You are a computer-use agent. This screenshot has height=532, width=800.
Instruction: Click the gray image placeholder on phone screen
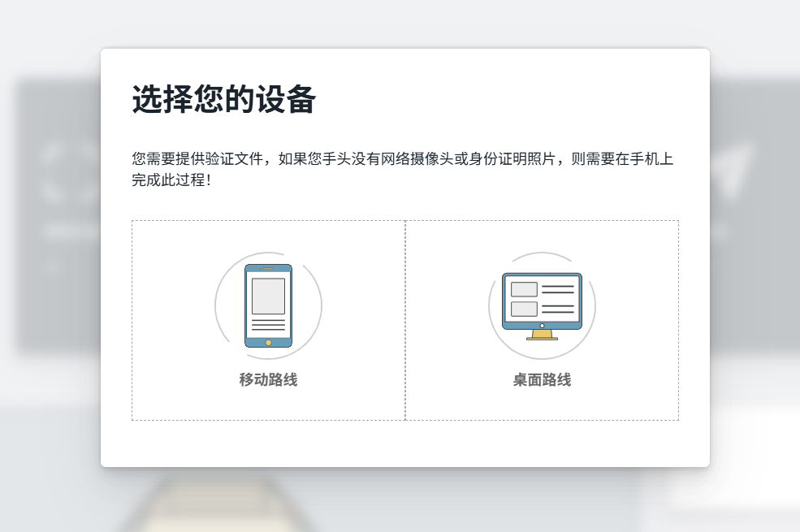tap(268, 296)
